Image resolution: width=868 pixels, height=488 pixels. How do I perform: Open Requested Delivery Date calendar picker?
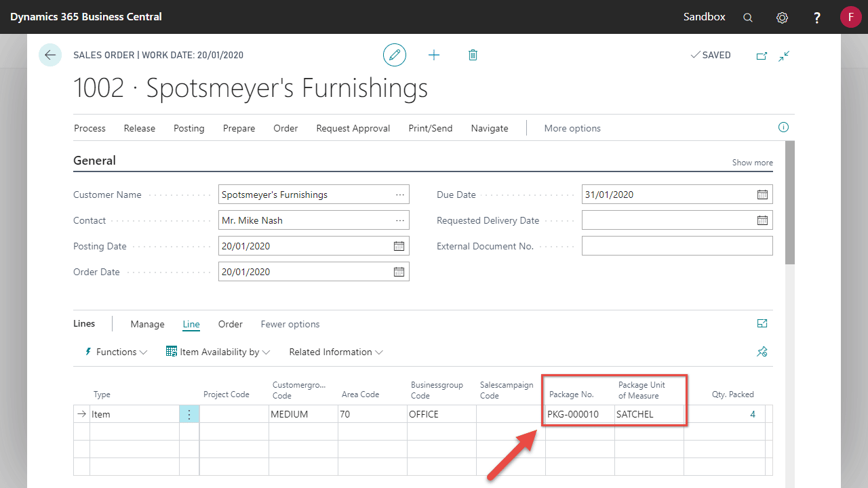tap(762, 220)
